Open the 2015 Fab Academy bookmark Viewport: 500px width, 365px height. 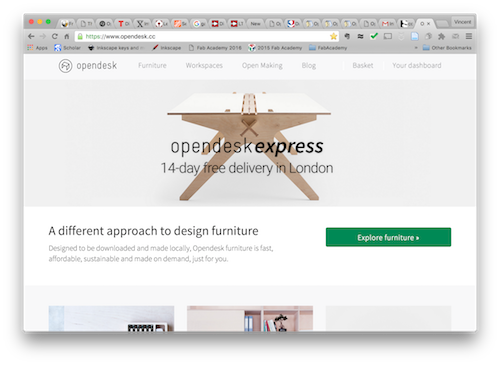click(x=275, y=48)
